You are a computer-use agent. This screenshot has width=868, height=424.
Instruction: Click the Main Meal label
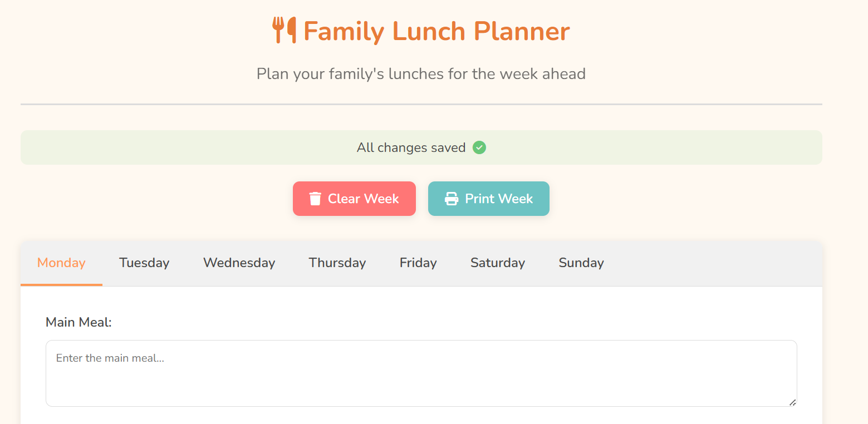pos(79,322)
